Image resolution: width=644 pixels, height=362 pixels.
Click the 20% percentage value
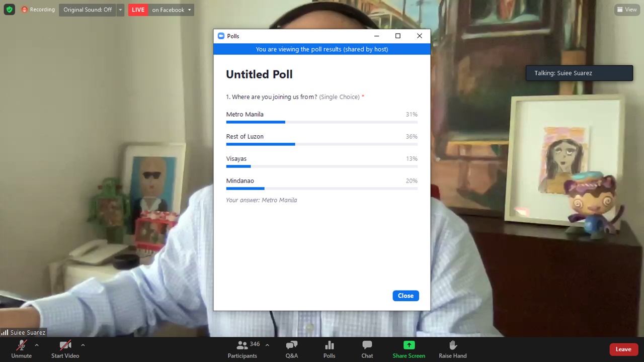[x=412, y=180]
